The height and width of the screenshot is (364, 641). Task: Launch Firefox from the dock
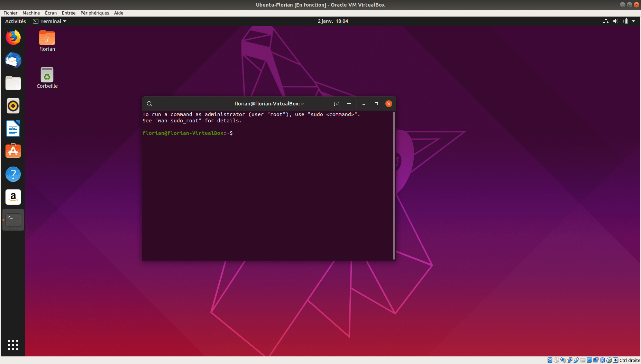point(13,38)
